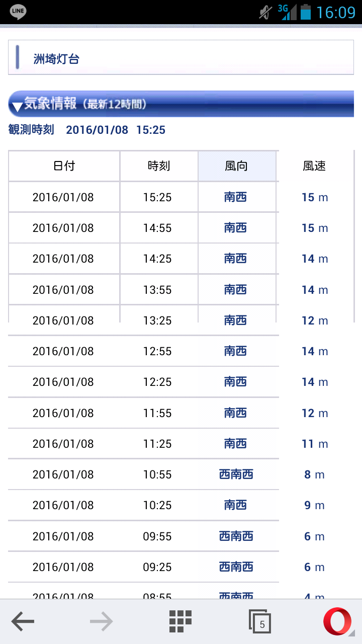Select the 風速 column header
Image resolution: width=362 pixels, height=644 pixels.
(x=315, y=166)
